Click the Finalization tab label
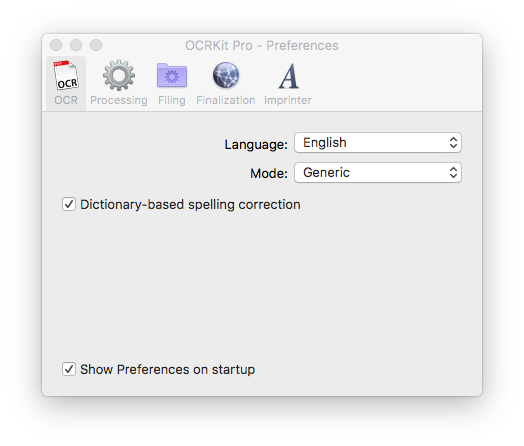 (x=226, y=100)
